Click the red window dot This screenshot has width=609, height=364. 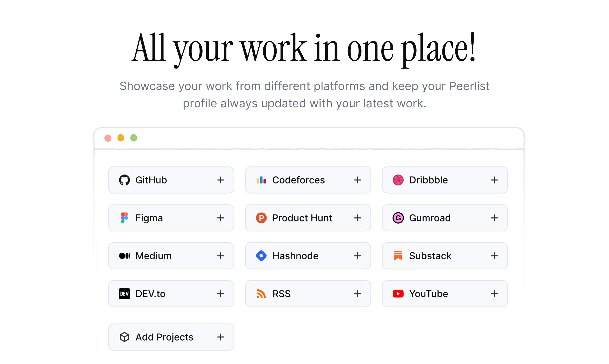[x=108, y=138]
